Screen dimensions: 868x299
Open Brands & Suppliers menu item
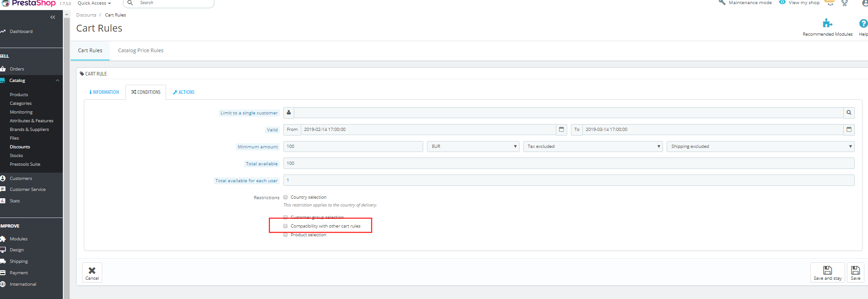(29, 130)
